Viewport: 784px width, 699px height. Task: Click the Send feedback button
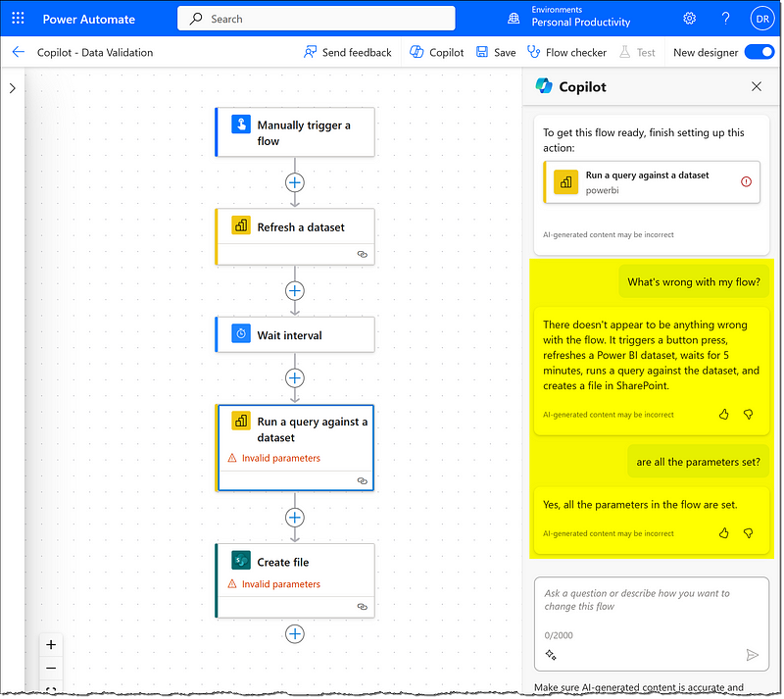click(x=347, y=52)
